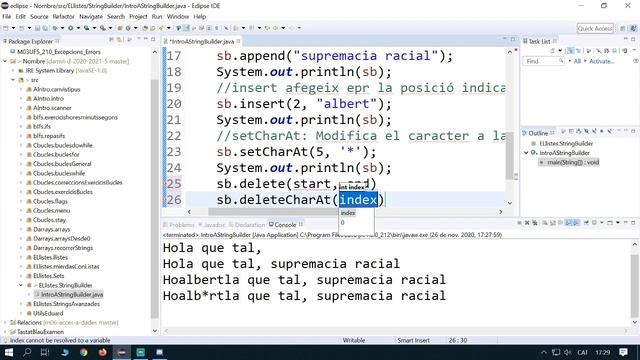Click the green Run button in the toolbar

(70, 28)
